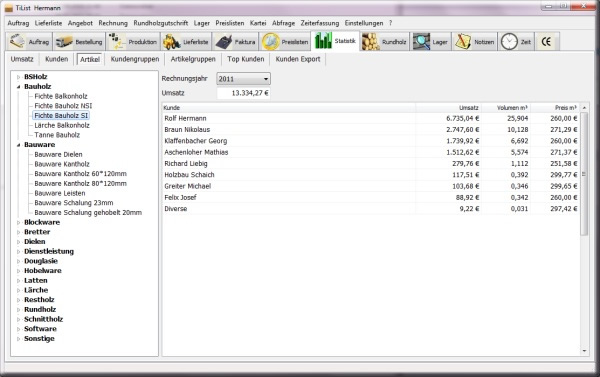
Task: Switch to the Kunden Export tab
Action: 298,59
